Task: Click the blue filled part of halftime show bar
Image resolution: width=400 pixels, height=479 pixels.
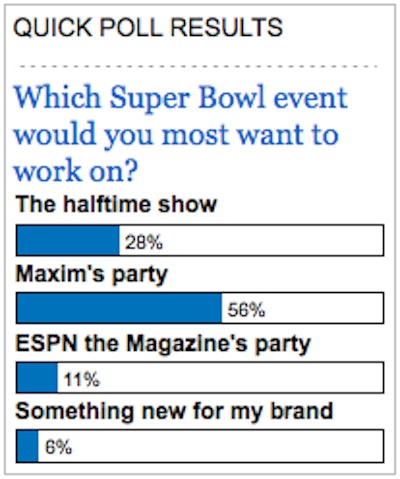Action: pos(68,240)
